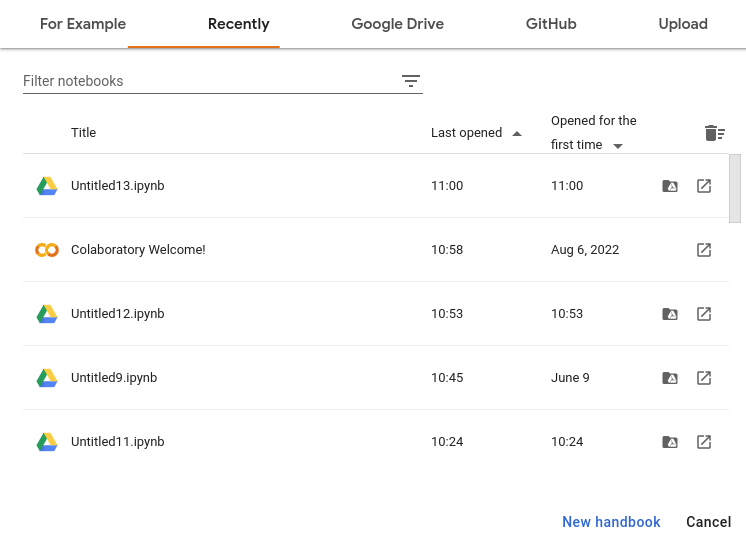The image size is (746, 547).
Task: Click the notebook list vertical scrollbar
Action: 735,189
